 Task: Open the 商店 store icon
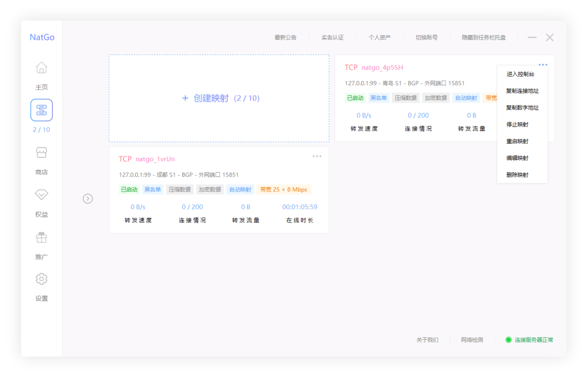[x=42, y=152]
